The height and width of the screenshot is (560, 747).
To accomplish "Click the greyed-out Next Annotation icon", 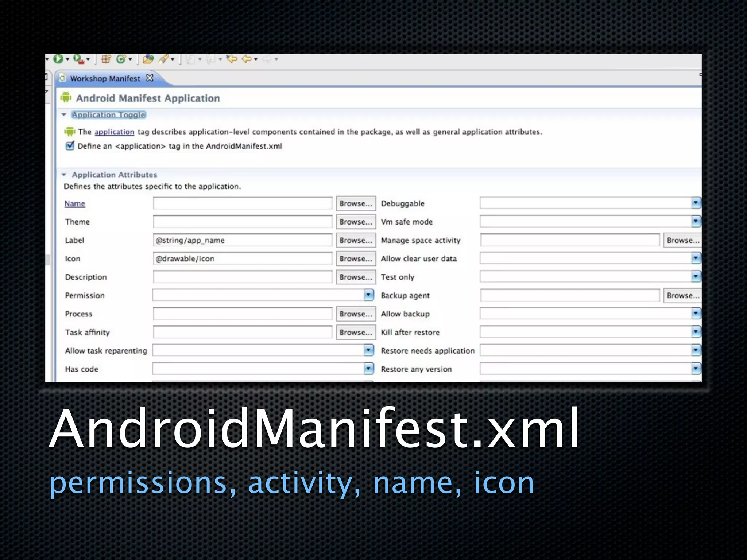I will (x=190, y=59).
